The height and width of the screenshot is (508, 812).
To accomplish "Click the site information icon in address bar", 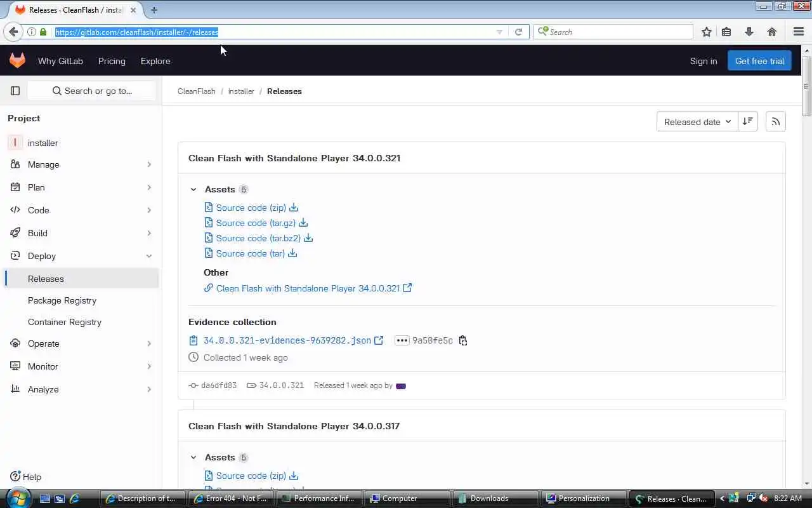I will pos(31,32).
